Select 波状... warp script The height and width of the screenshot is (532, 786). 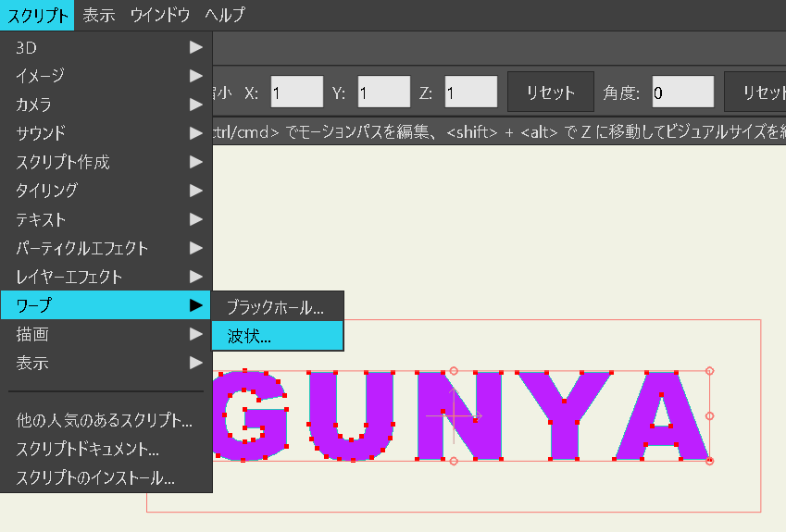277,336
